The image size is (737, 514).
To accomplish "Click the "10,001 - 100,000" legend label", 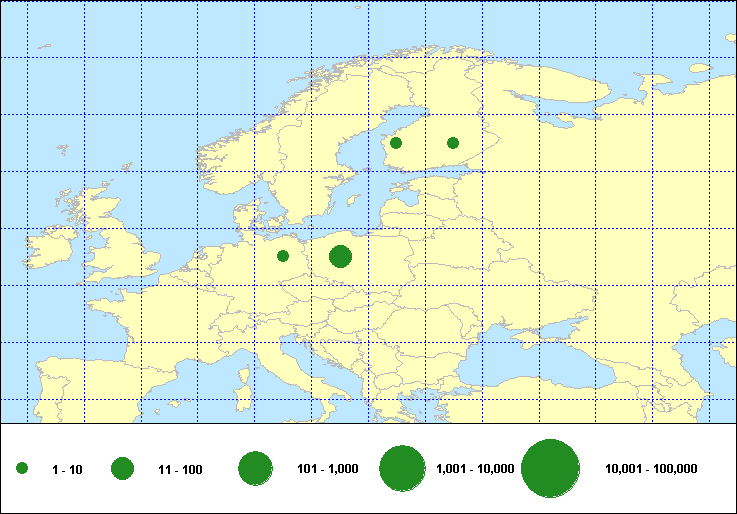I will point(651,469).
